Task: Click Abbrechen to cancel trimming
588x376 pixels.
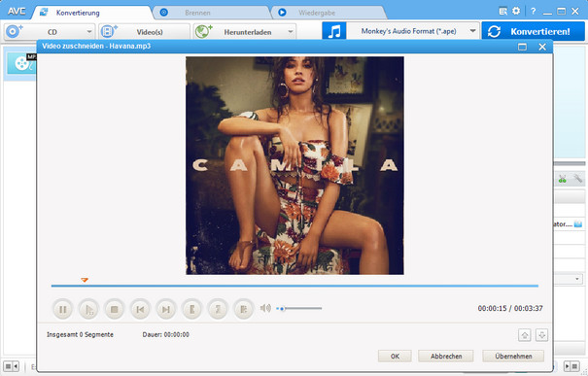Action: tap(446, 357)
